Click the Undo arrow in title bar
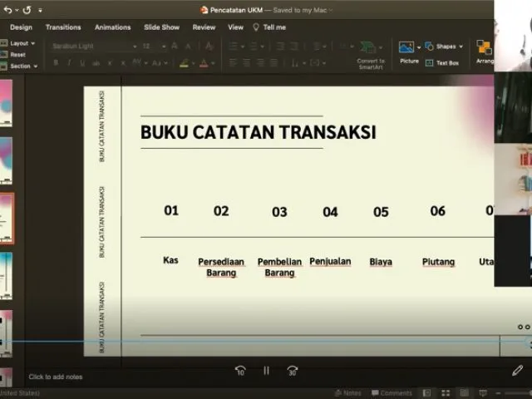The width and height of the screenshot is (532, 399). pos(8,10)
